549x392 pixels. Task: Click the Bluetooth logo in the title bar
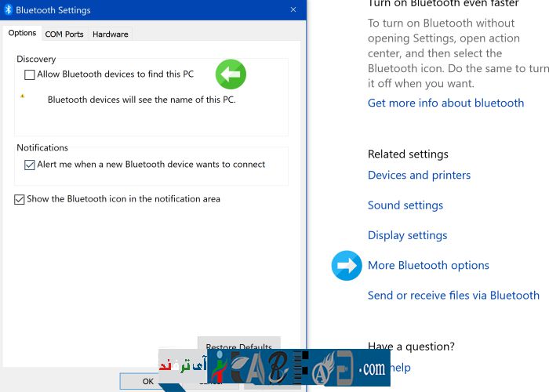pos(8,10)
